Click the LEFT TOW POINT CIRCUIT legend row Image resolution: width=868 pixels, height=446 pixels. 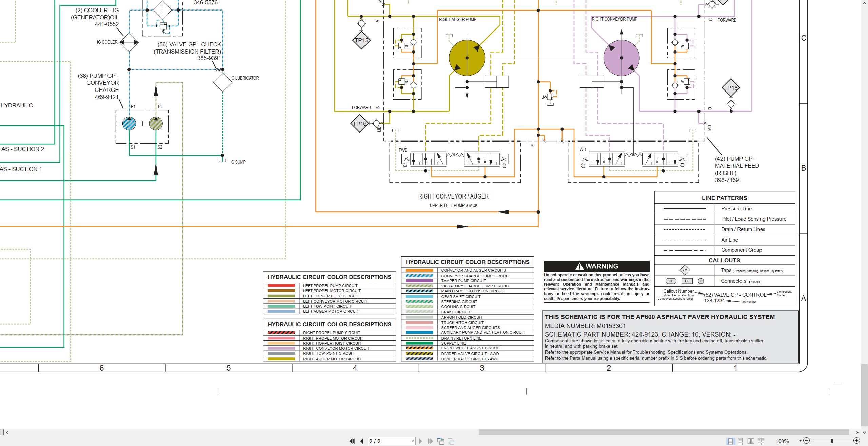(x=330, y=306)
